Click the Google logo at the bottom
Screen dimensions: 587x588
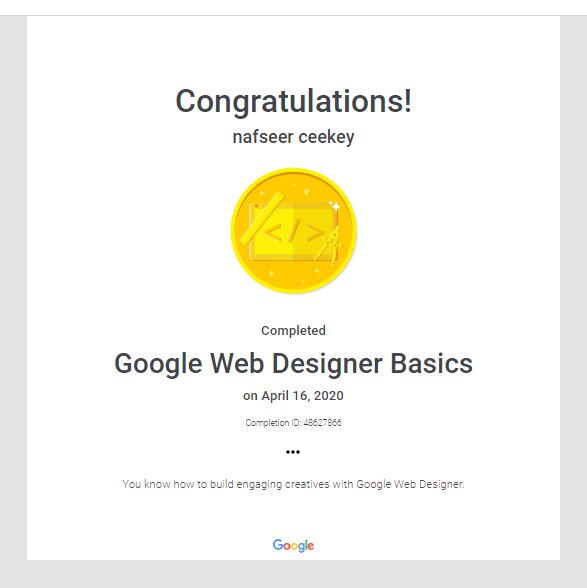tap(293, 546)
